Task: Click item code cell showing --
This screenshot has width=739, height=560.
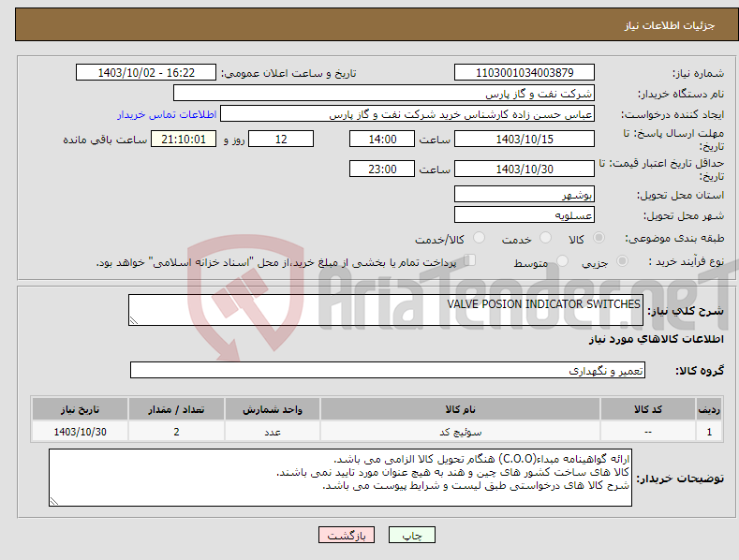Action: (x=648, y=432)
